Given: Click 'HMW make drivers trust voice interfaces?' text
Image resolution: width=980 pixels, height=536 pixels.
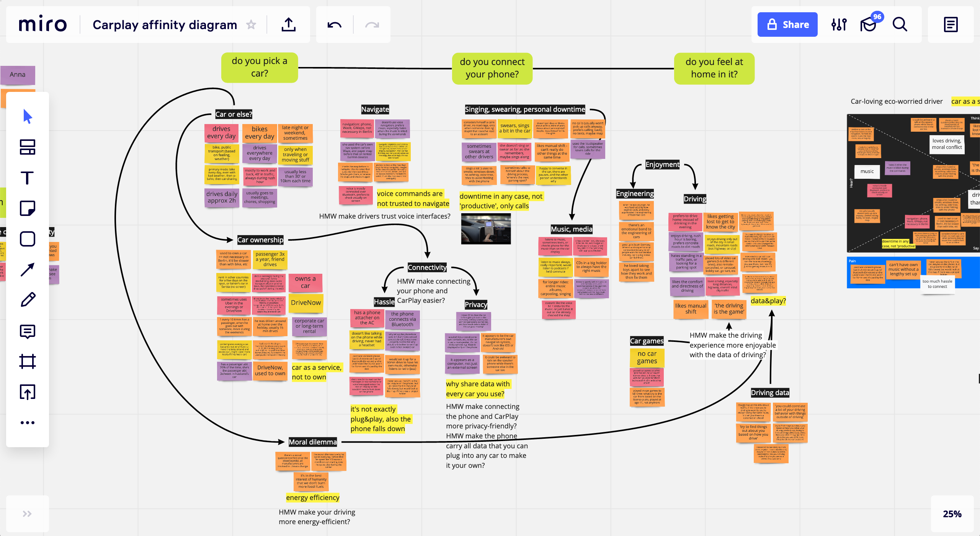Looking at the screenshot, I should tap(385, 216).
